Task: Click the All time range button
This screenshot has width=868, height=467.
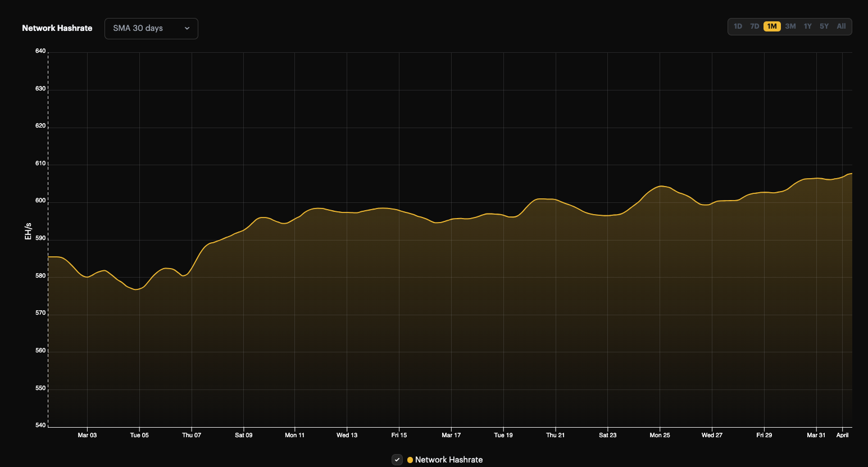Action: point(840,26)
